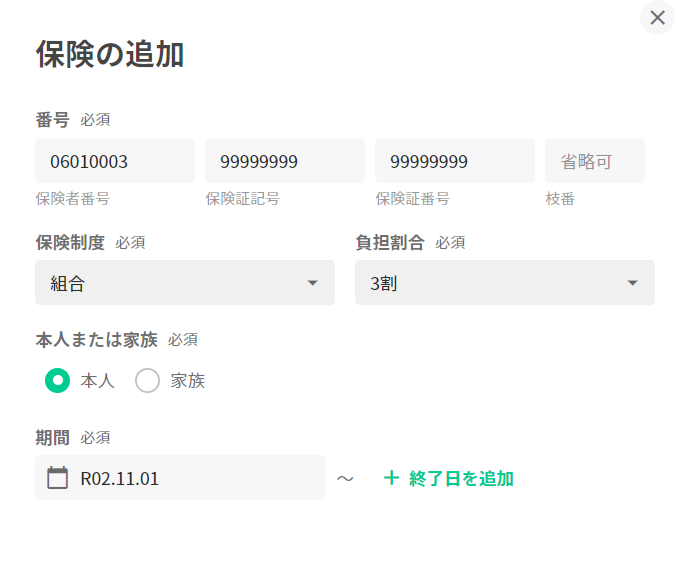Click the calendar icon in 期間 field
Screen dimensions: 693x570
coord(58,478)
